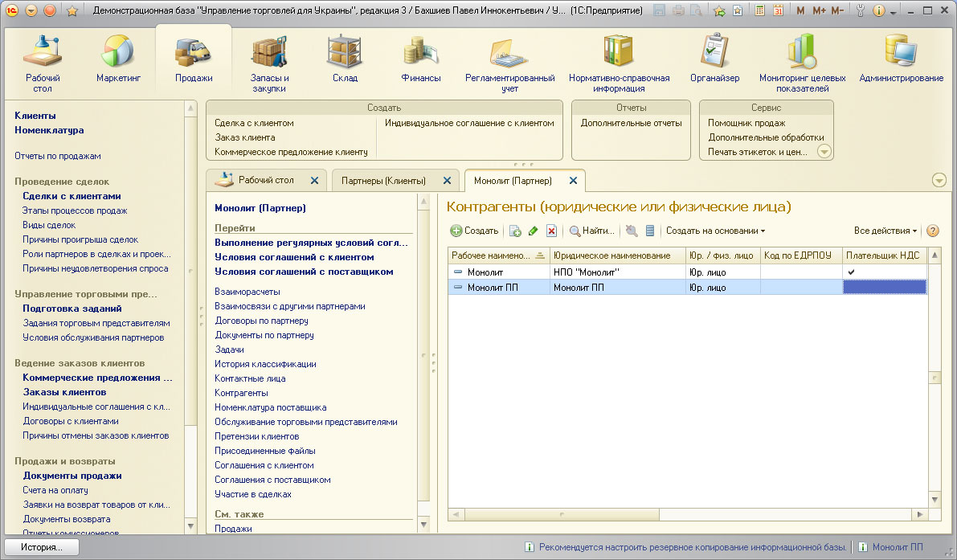The image size is (957, 560).
Task: Click the cancel search icon
Action: pos(632,231)
